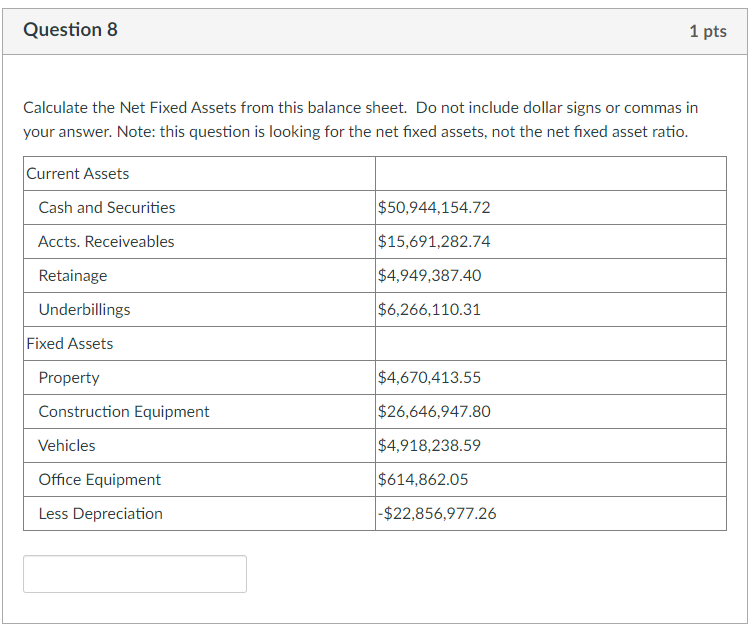
Task: Click the Property value $4,670,413.55
Action: point(429,377)
